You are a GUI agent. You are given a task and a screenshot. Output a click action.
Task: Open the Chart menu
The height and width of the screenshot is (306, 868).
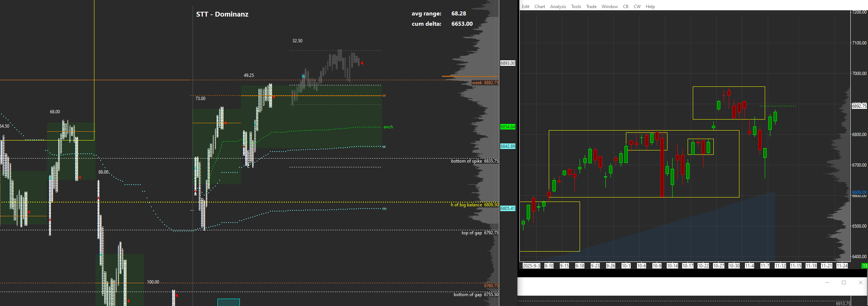(540, 7)
